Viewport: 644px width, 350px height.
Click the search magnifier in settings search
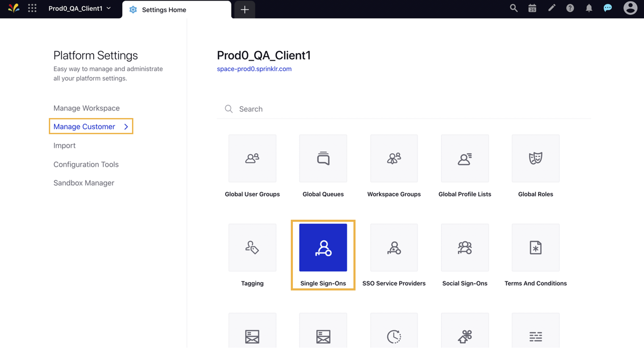tap(228, 109)
